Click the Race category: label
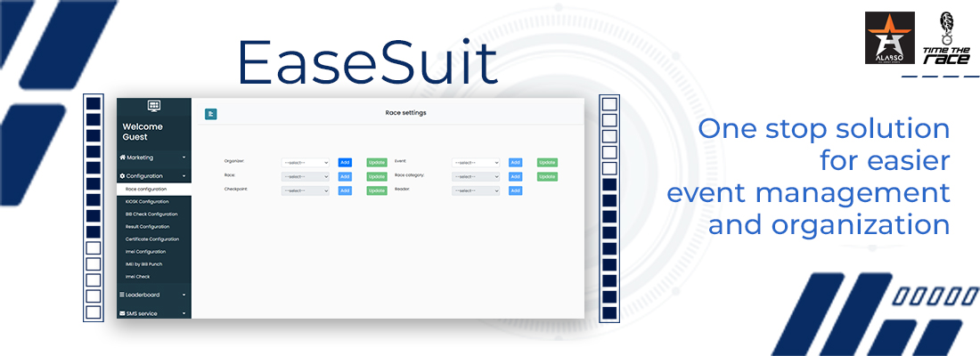Screen dimensions: 980x356 (x=410, y=174)
